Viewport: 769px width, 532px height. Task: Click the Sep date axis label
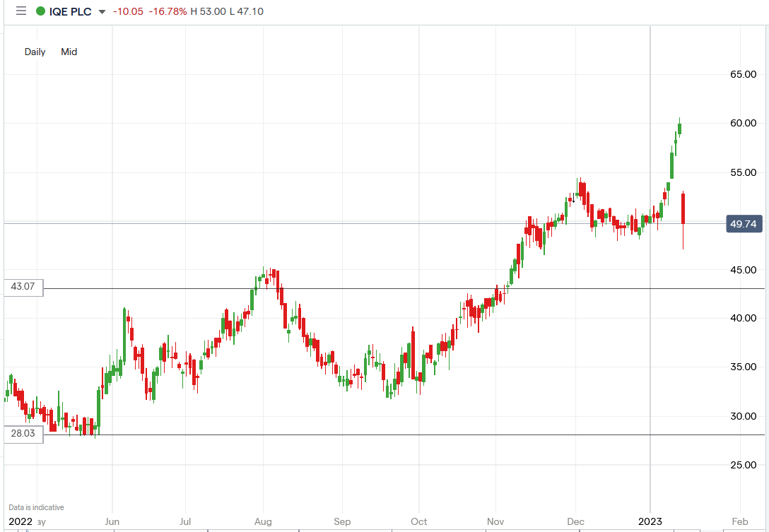(342, 521)
